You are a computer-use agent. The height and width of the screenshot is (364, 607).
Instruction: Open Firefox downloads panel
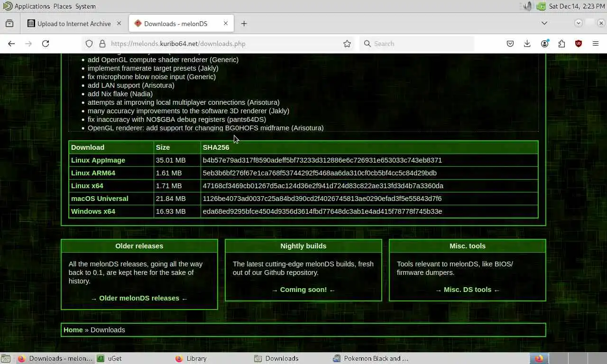point(527,44)
